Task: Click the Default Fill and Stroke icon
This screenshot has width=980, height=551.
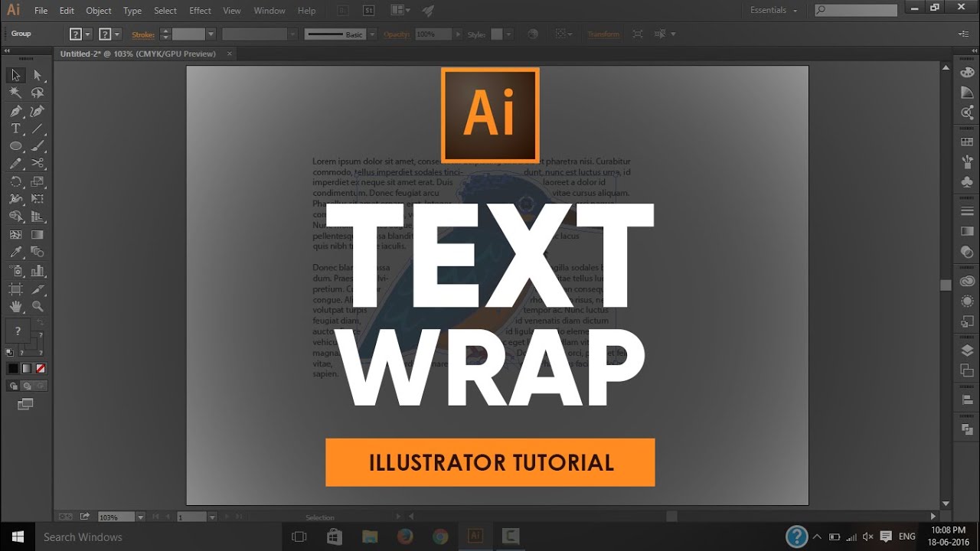Action: 9,353
